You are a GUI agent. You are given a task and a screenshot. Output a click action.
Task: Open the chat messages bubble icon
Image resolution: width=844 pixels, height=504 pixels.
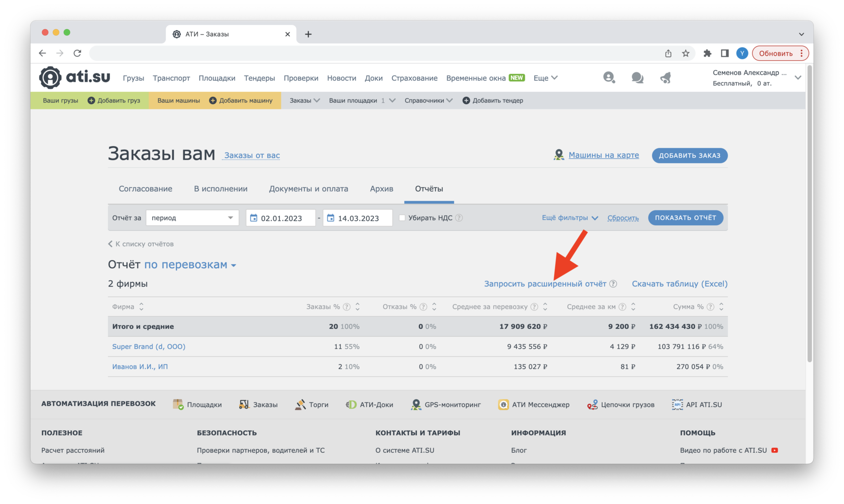click(x=638, y=77)
